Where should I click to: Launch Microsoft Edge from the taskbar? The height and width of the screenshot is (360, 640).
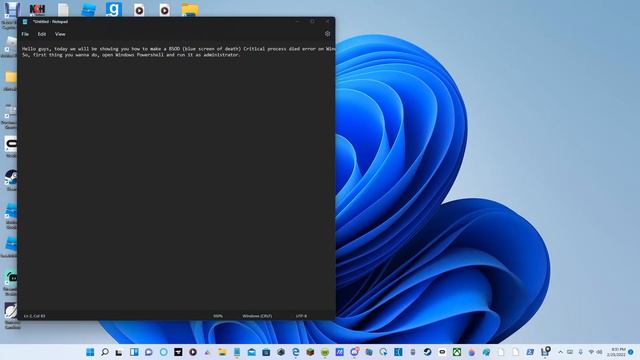pyautogui.click(x=296, y=352)
